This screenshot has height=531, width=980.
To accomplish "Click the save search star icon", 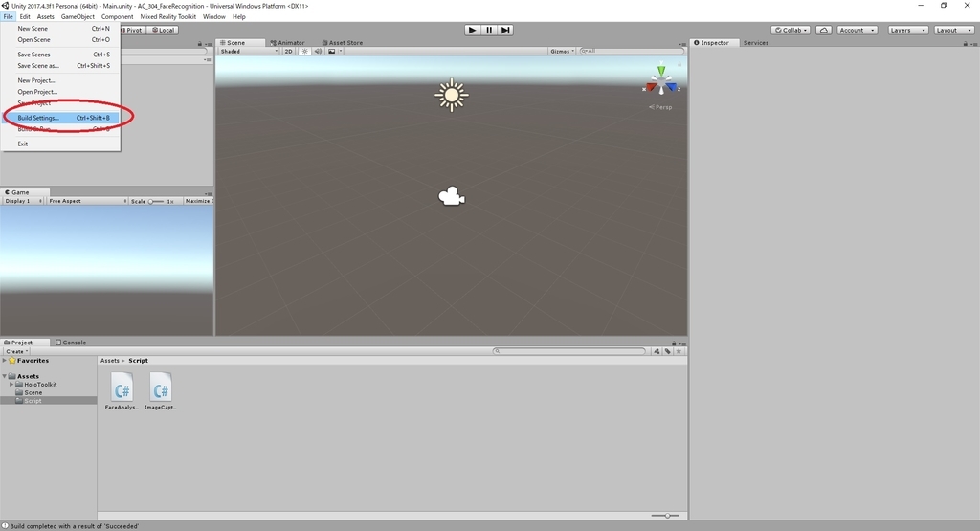I will 679,351.
